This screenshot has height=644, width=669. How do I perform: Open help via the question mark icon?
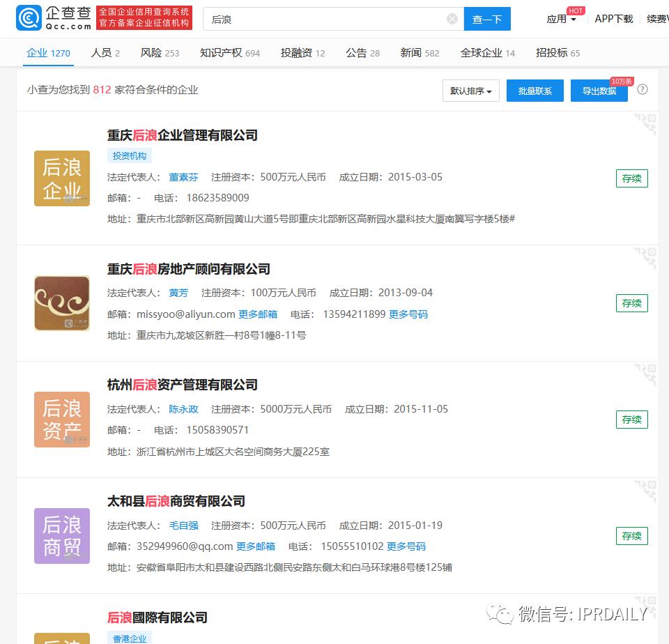(643, 89)
